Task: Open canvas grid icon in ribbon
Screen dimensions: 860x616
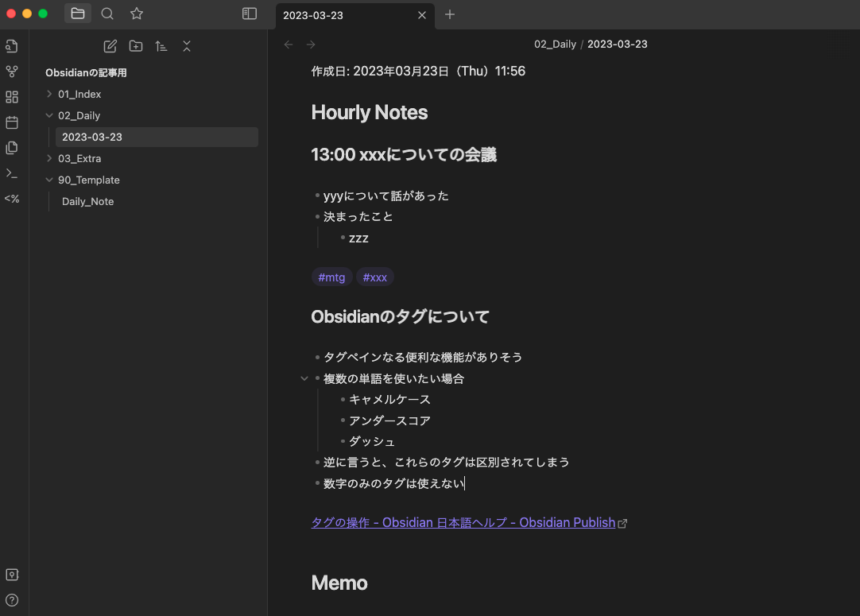Action: 11,97
